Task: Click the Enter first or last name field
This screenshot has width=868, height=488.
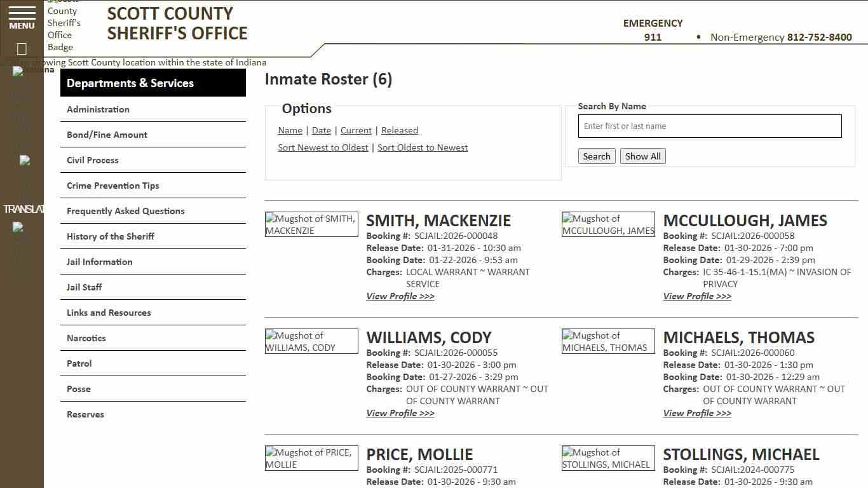Action: 709,126
